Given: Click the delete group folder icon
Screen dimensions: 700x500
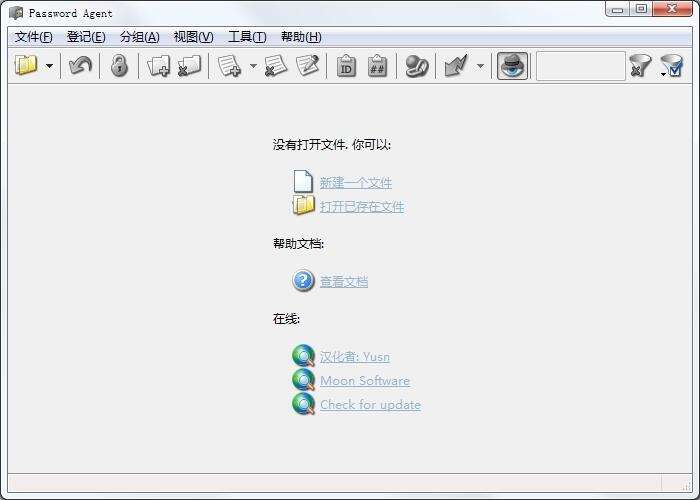Looking at the screenshot, I should click(x=190, y=66).
